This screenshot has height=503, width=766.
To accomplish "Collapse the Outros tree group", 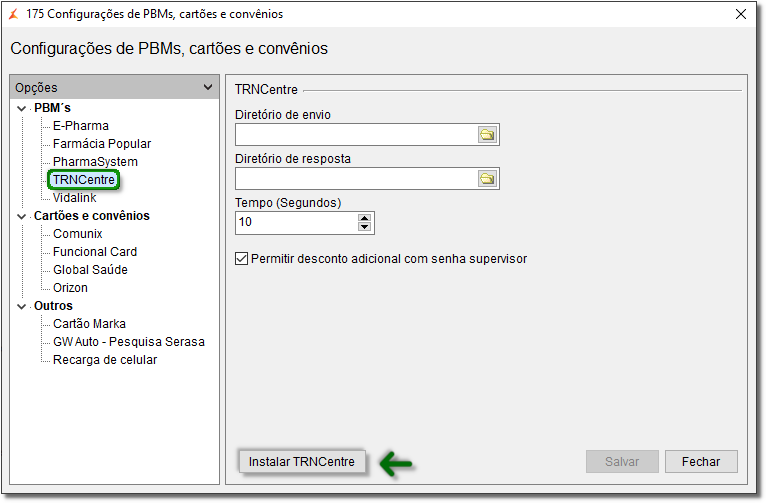I will click(22, 306).
